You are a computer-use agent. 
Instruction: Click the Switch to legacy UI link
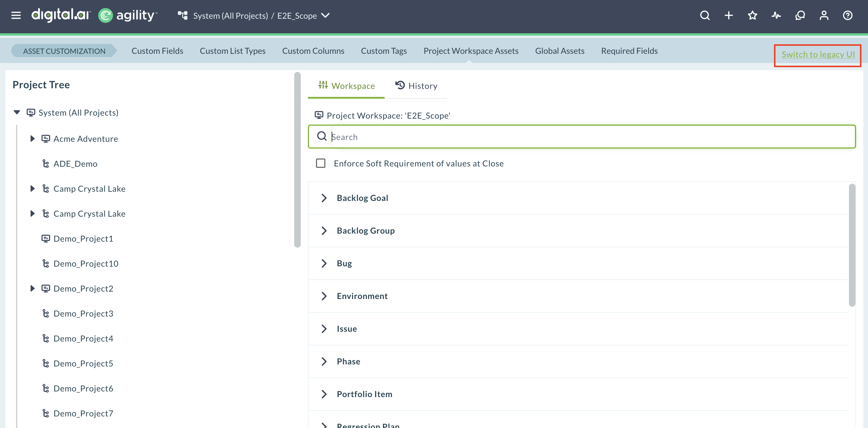[x=818, y=55]
